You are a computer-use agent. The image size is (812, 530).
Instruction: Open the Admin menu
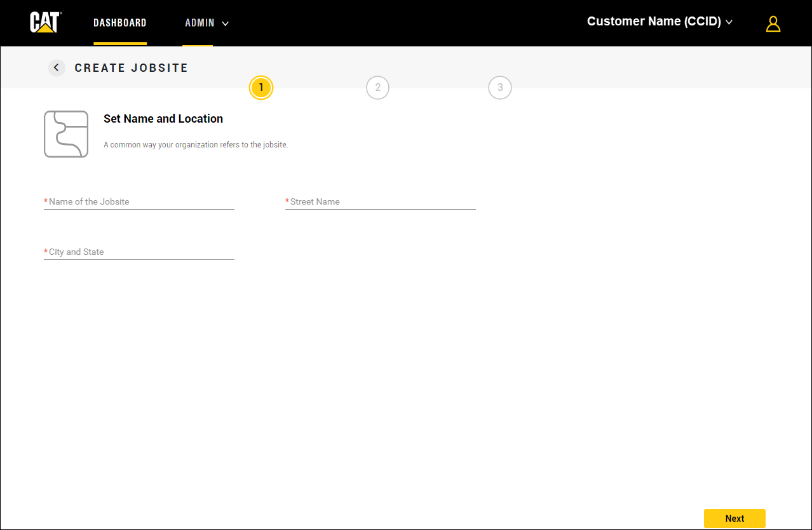click(200, 23)
